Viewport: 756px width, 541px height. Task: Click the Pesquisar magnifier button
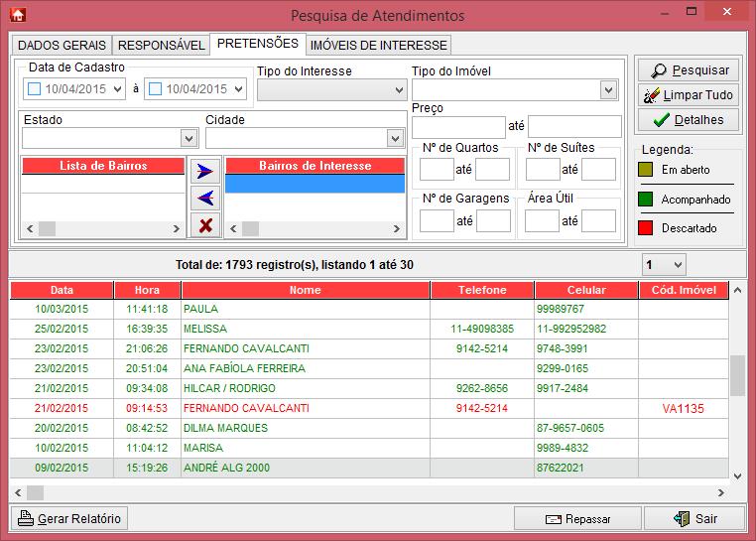(x=690, y=70)
